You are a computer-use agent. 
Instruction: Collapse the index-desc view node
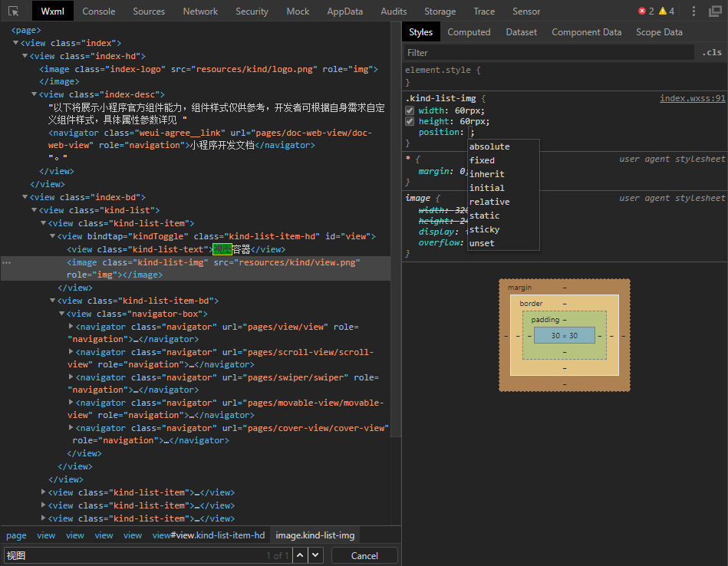pos(35,94)
